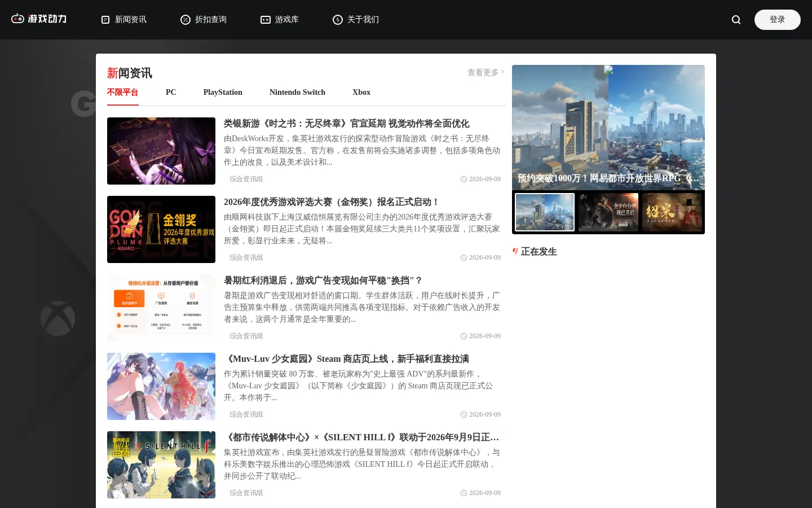Open the 金翎奖 Golden Plume Award thumbnail
Image resolution: width=812 pixels, height=508 pixels.
161,229
